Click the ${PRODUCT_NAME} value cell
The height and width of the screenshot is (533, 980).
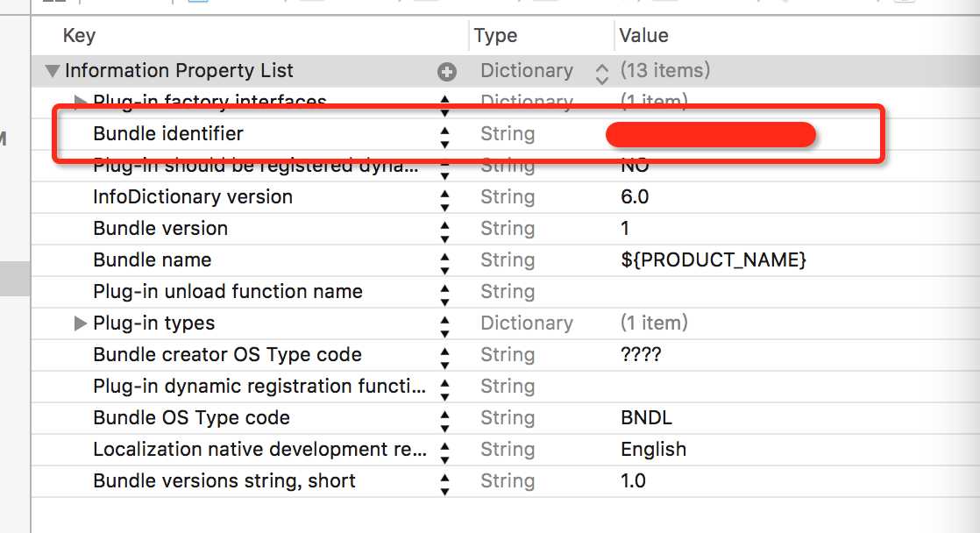tap(714, 260)
